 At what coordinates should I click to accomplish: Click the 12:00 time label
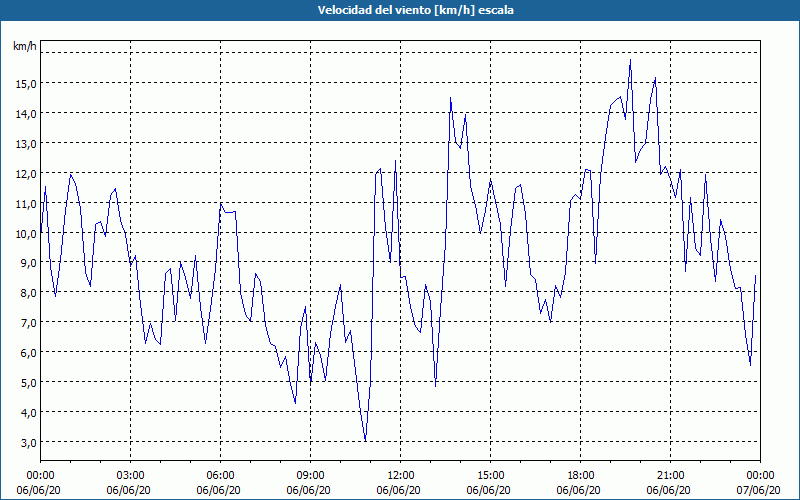click(x=401, y=476)
